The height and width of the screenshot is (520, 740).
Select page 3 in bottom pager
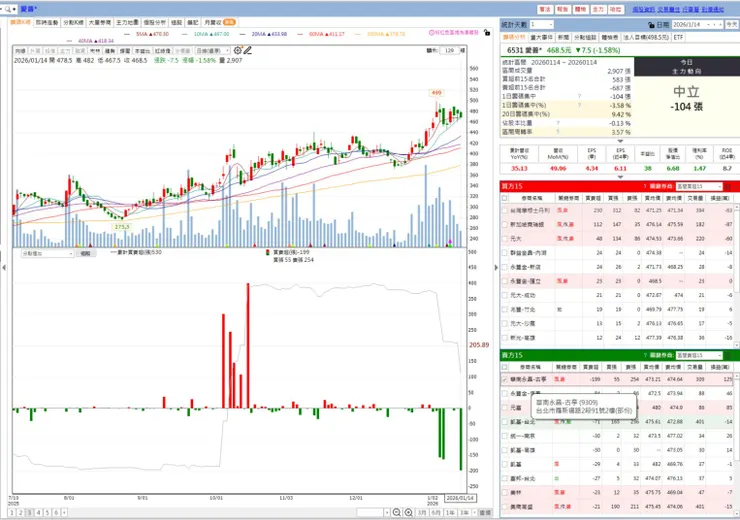click(x=29, y=512)
